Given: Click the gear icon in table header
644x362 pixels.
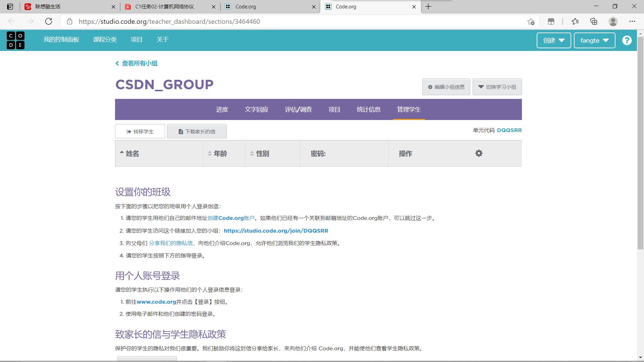Looking at the screenshot, I should pos(479,153).
